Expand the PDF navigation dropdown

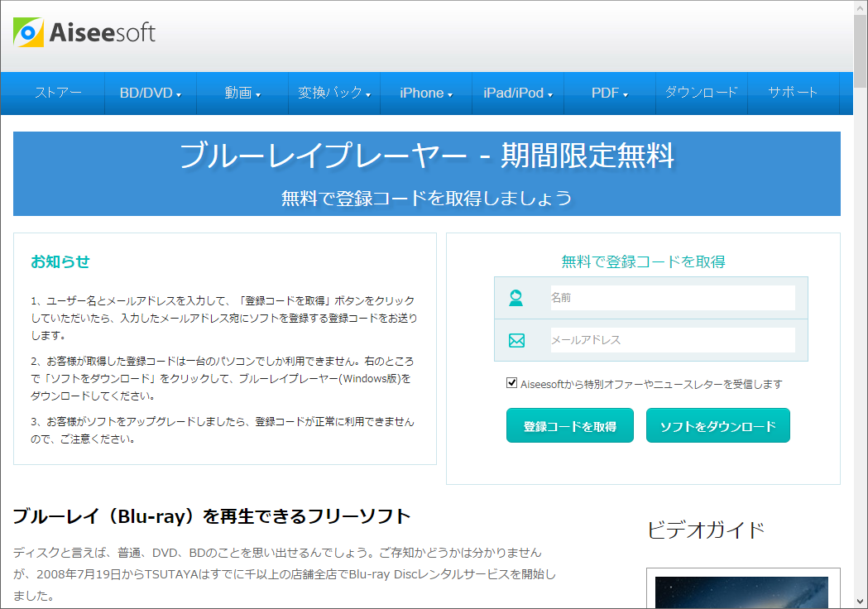pos(609,93)
